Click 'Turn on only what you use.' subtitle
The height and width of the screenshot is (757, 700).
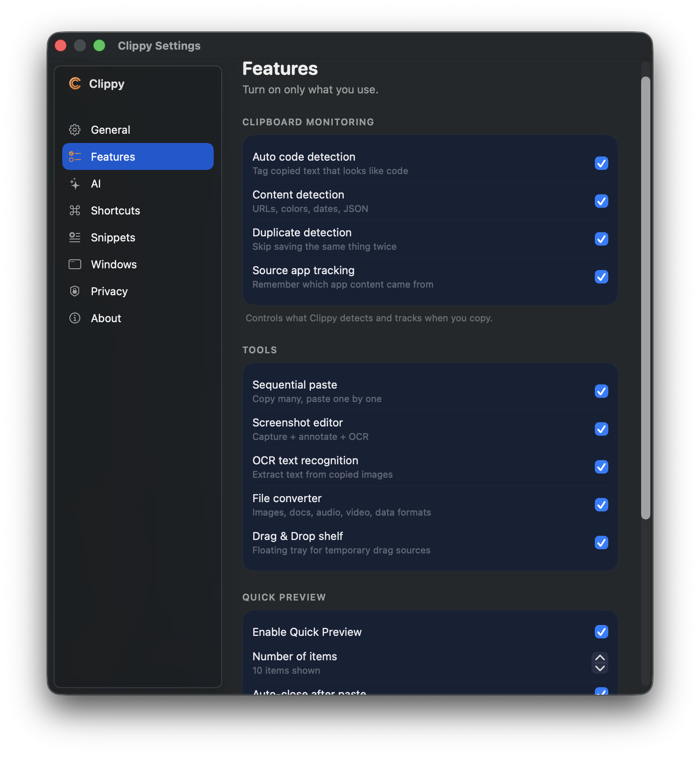coord(310,90)
